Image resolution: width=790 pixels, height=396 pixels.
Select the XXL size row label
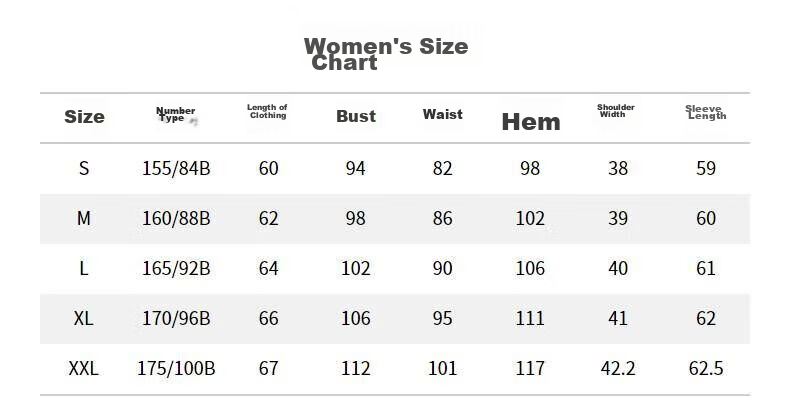coord(84,368)
